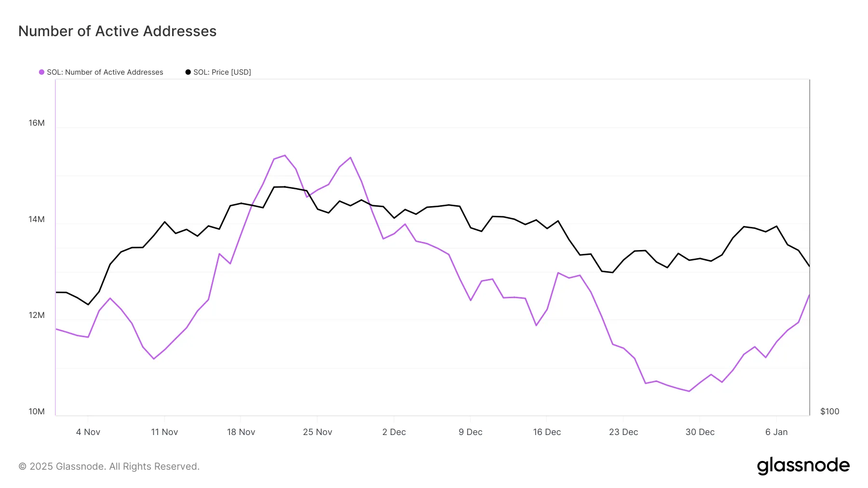Click the Glassnode copyright notice text

(x=109, y=466)
